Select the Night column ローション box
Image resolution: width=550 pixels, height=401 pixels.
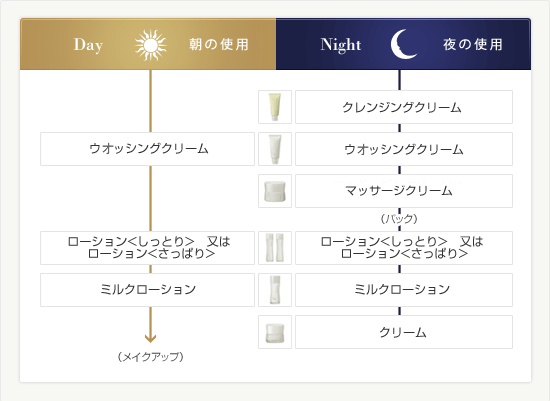click(x=404, y=248)
